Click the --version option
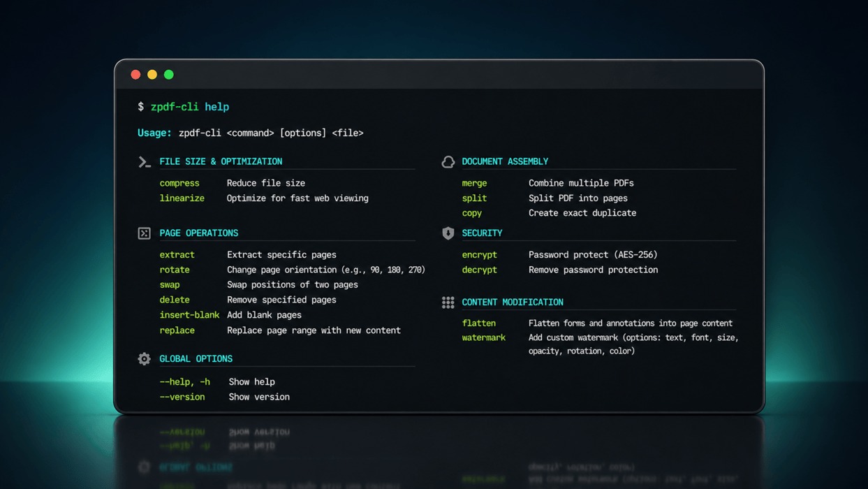 tap(182, 397)
